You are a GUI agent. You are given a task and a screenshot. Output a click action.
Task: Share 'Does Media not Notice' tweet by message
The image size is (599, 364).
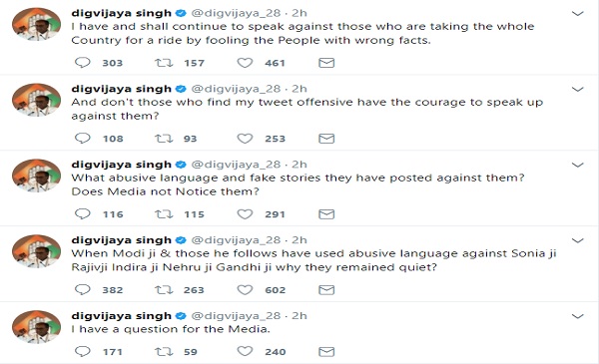326,214
